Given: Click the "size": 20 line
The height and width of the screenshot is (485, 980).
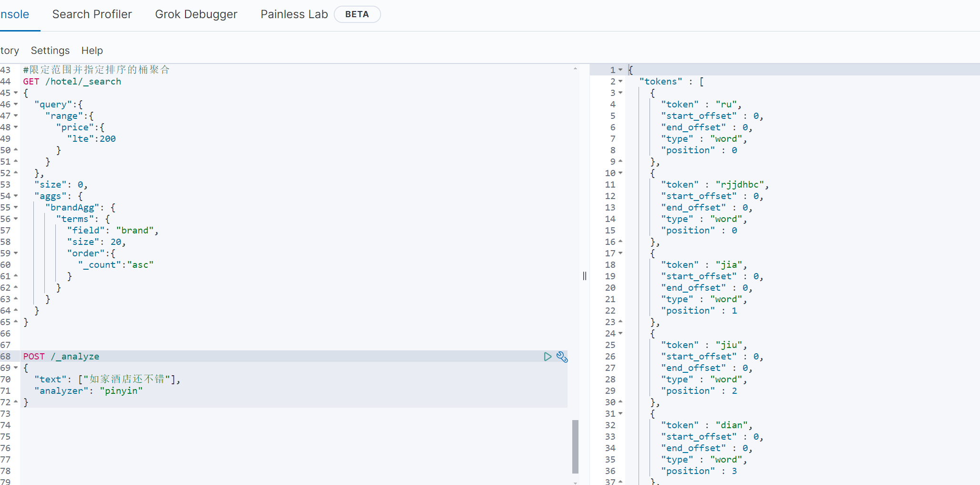Looking at the screenshot, I should click(x=97, y=242).
